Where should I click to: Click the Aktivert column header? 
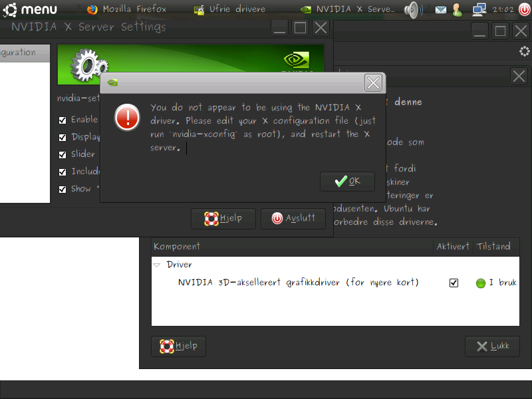point(453,246)
